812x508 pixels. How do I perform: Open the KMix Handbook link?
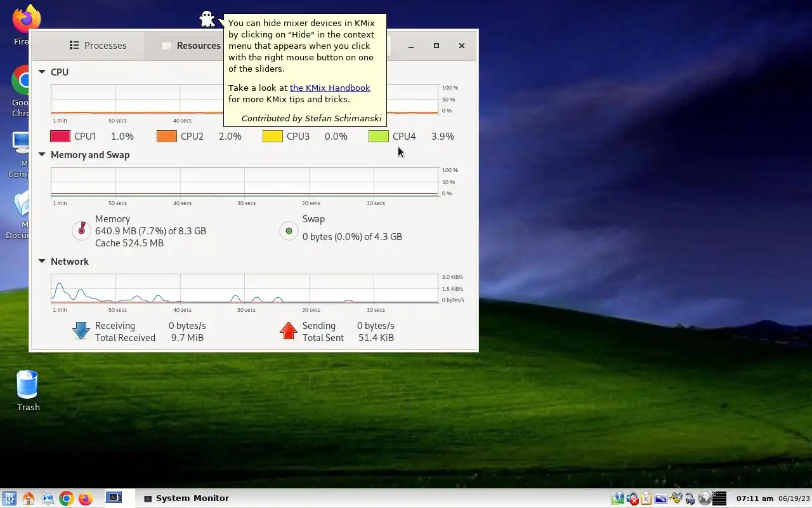point(330,88)
